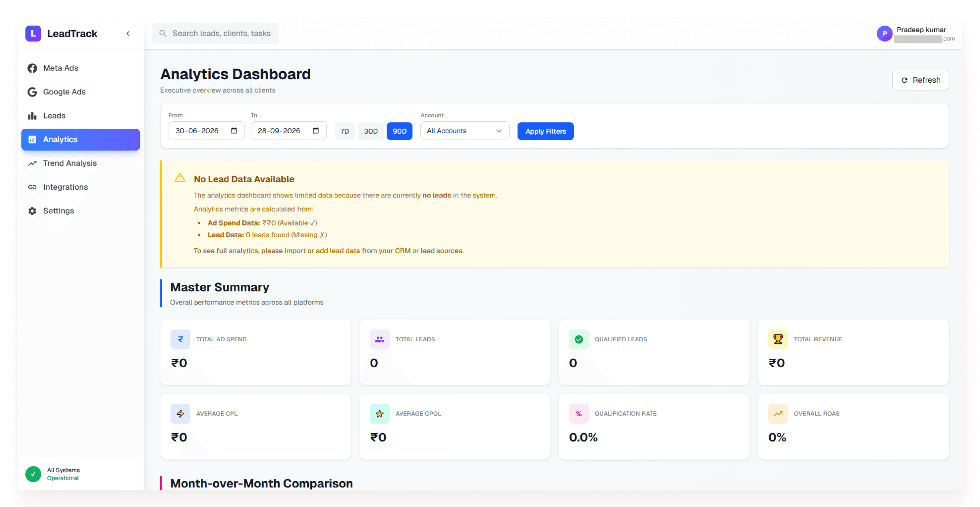Collapse the sidebar with the chevron arrow
The width and height of the screenshot is (980, 507).
point(128,34)
